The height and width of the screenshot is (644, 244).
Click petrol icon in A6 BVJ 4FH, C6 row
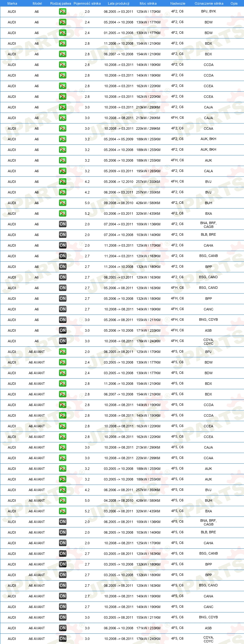(x=62, y=182)
